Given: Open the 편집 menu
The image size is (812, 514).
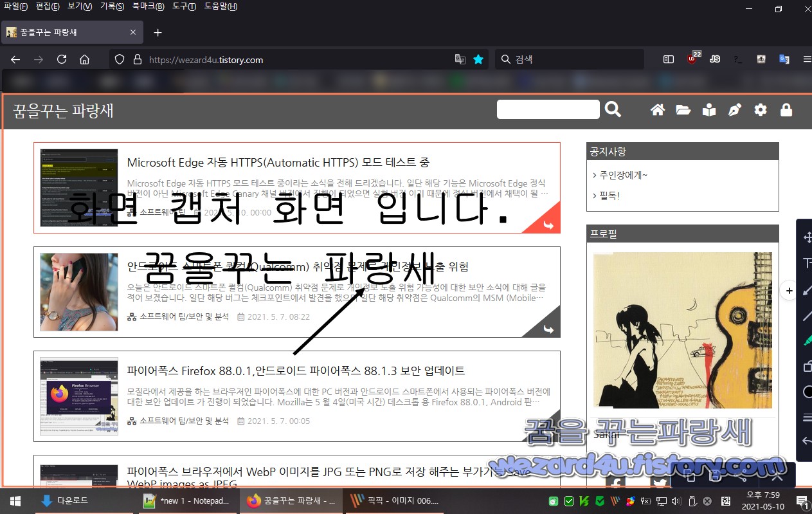Looking at the screenshot, I should [48, 6].
